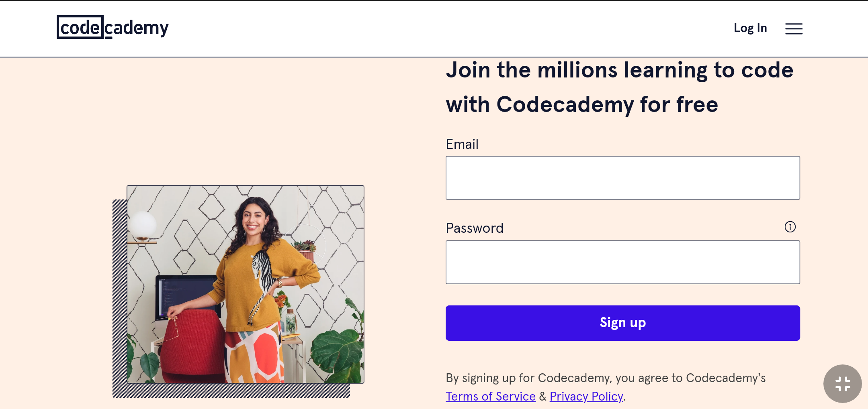This screenshot has width=868, height=409.
Task: Click Sign up to create an account
Action: (x=623, y=323)
